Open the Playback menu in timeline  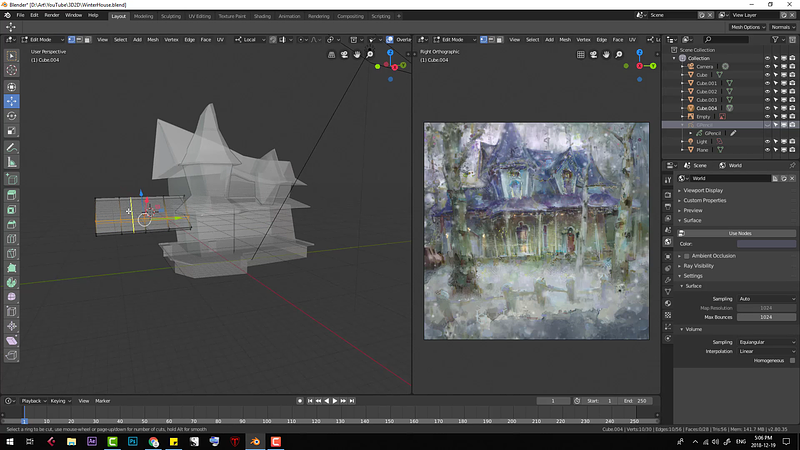[34, 401]
